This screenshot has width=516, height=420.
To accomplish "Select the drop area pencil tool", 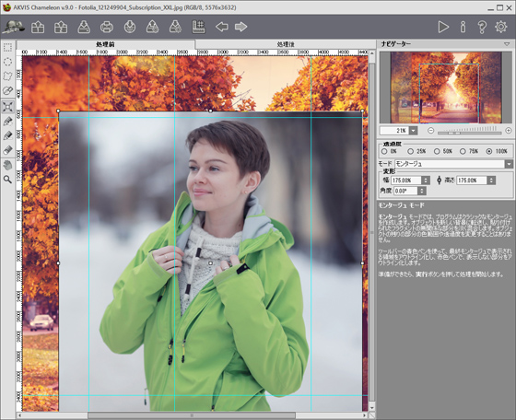I will [7, 135].
